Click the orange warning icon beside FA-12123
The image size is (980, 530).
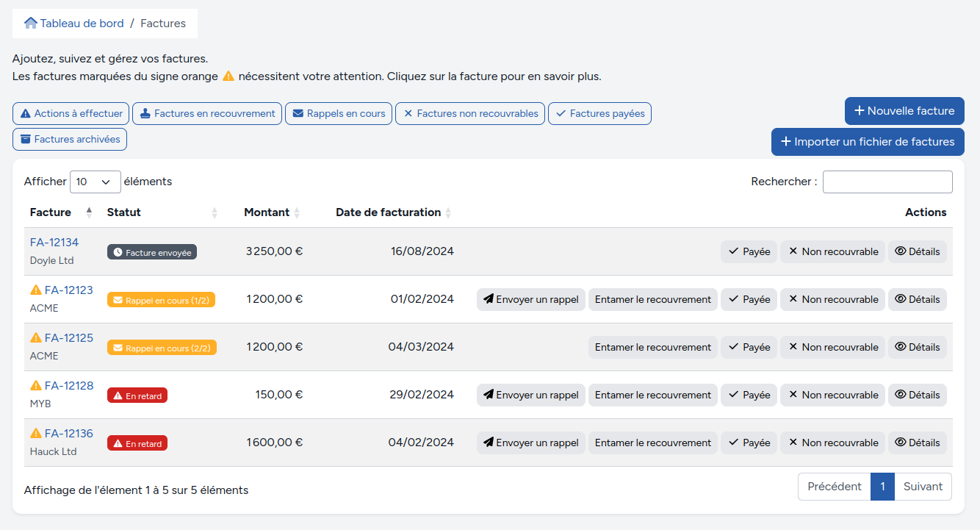(36, 290)
